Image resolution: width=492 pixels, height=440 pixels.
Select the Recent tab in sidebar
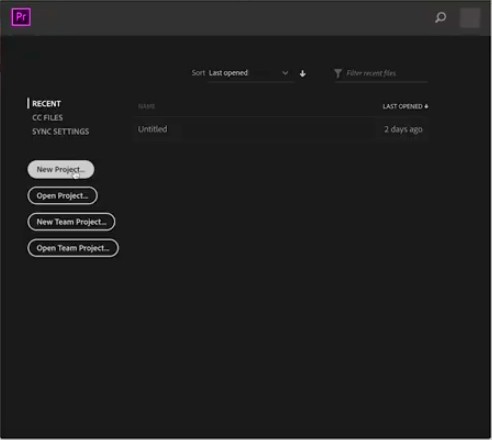pyautogui.click(x=46, y=104)
